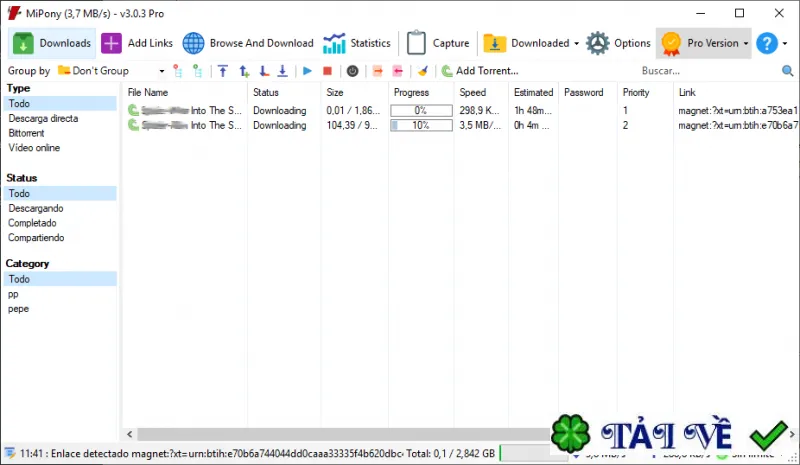Click the red collapse tree icon
The image size is (800, 465).
click(178, 71)
